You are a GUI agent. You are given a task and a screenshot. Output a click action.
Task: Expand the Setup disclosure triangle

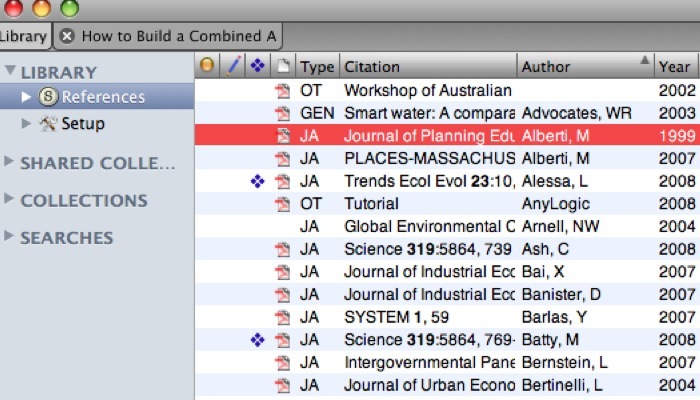point(27,124)
